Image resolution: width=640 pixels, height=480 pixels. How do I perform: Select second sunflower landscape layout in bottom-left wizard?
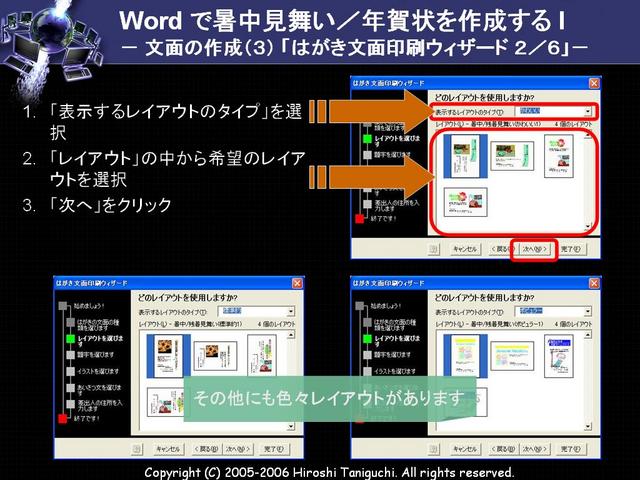[215, 356]
